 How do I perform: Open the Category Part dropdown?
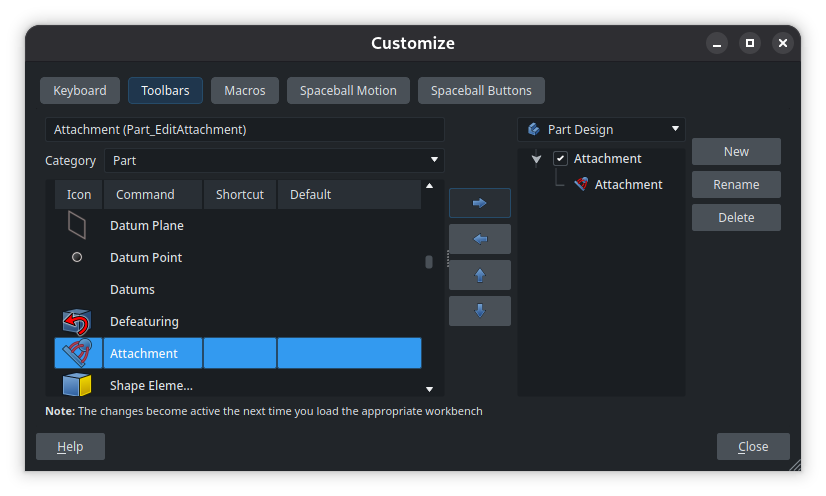coord(274,160)
